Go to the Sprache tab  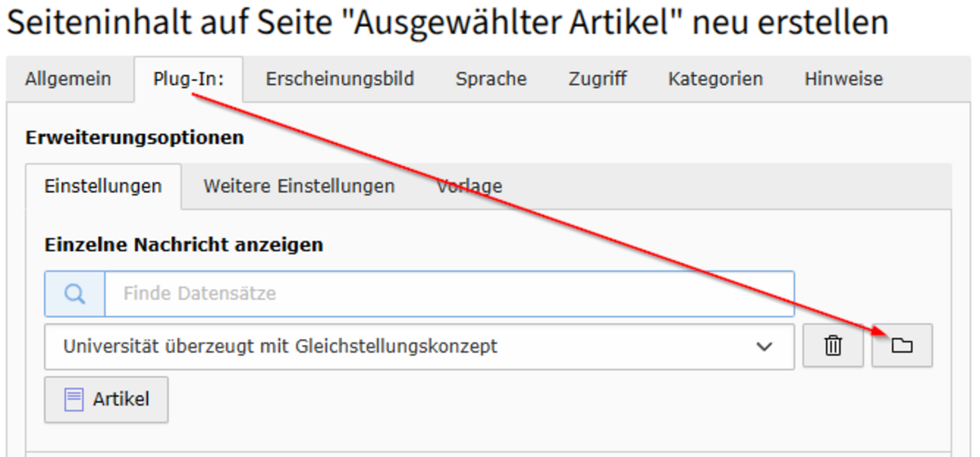pos(491,79)
